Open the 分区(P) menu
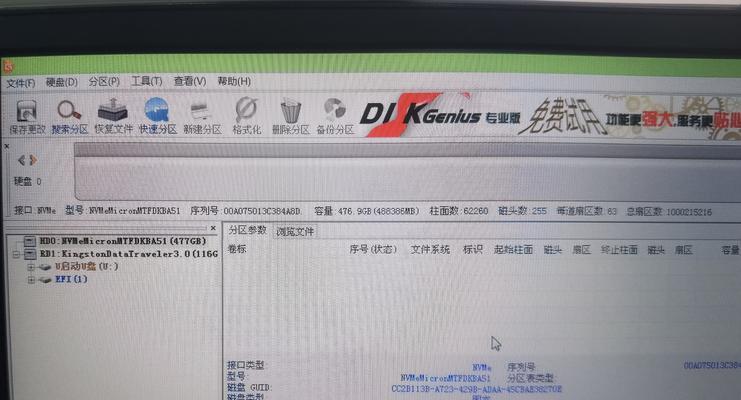The image size is (741, 400). [x=104, y=82]
